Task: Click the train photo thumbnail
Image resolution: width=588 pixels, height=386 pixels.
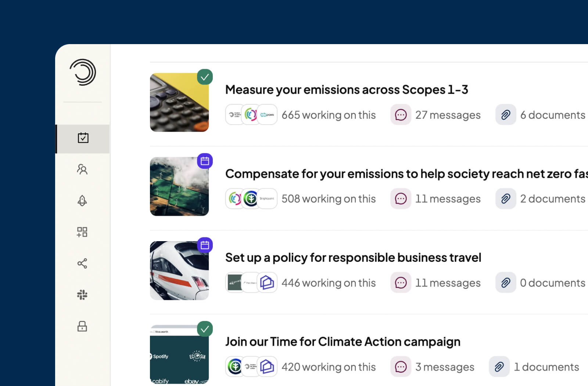Action: tap(179, 270)
